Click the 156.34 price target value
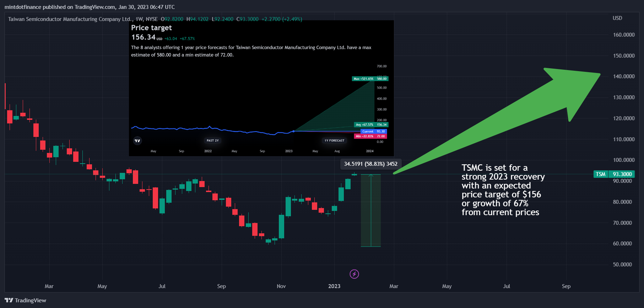The height and width of the screenshot is (308, 644). click(x=144, y=37)
